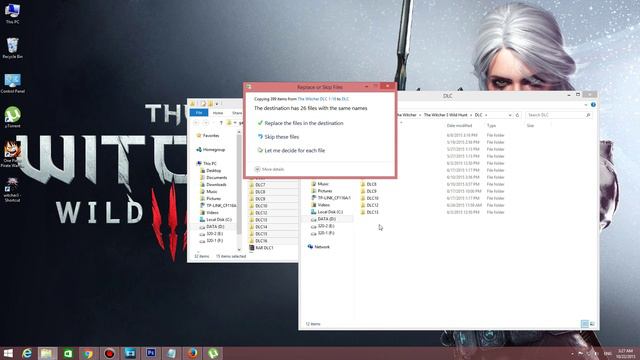Open Downloads in left window navigation pane
Screen dimensions: 640x360
coord(213,184)
